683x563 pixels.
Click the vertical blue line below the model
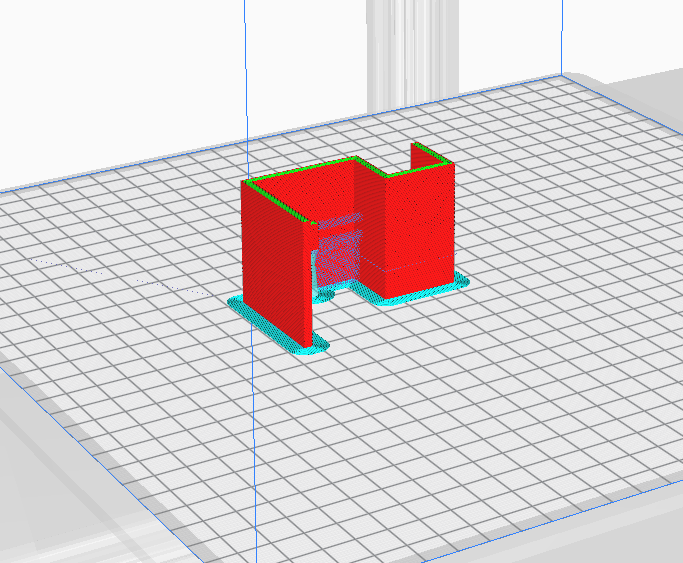click(x=256, y=450)
